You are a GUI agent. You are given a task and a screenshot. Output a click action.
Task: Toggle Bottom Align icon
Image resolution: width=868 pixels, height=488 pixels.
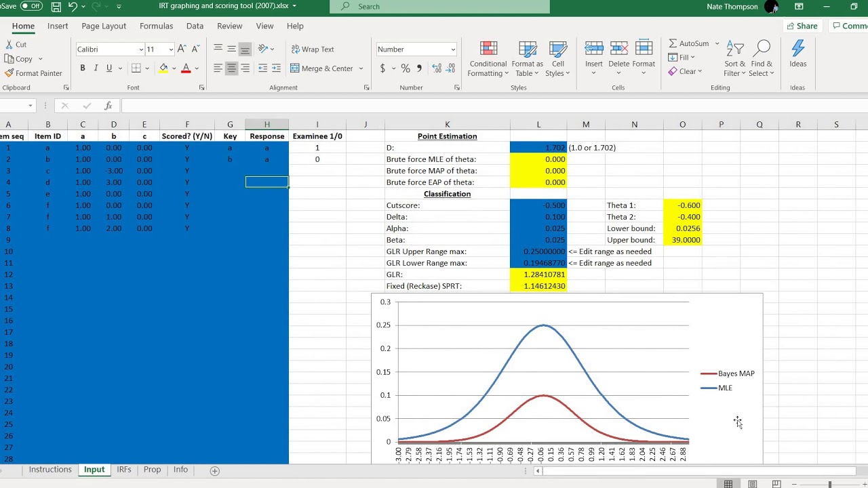tap(245, 49)
